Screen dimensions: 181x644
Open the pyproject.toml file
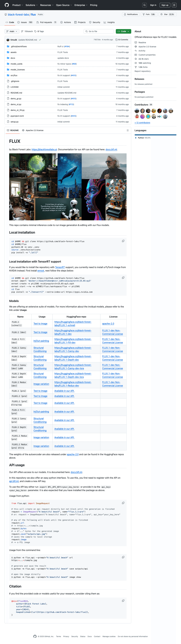pos(17,116)
